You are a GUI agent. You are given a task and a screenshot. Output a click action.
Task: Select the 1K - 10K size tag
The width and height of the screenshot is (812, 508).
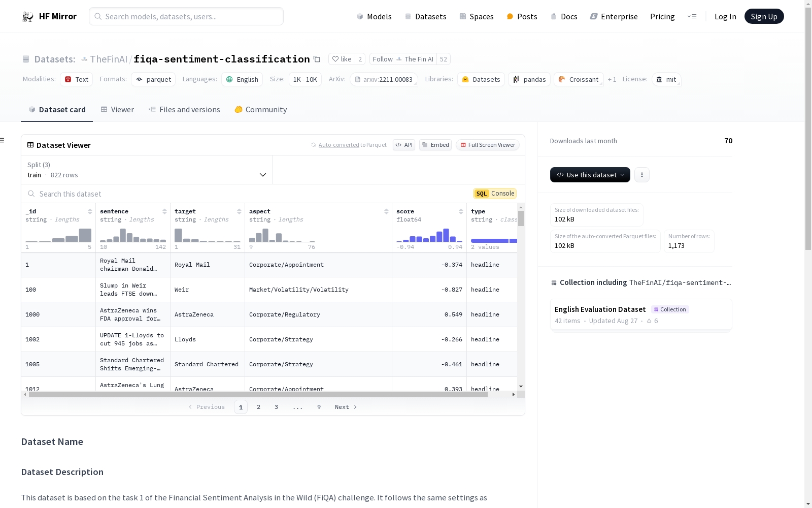[x=305, y=79]
